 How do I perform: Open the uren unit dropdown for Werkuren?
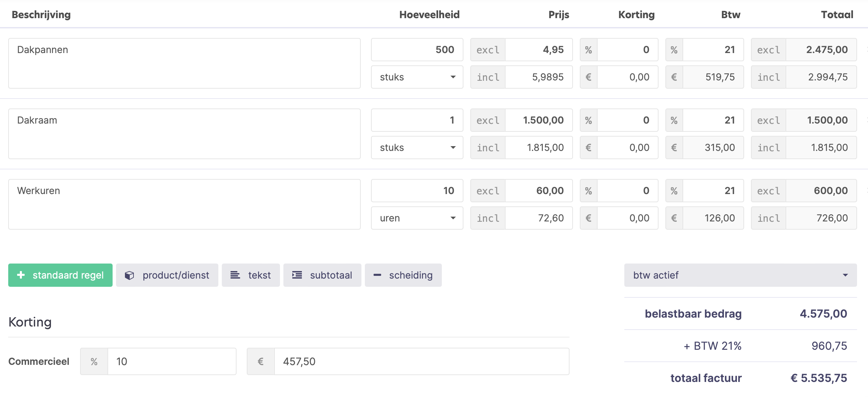[417, 218]
